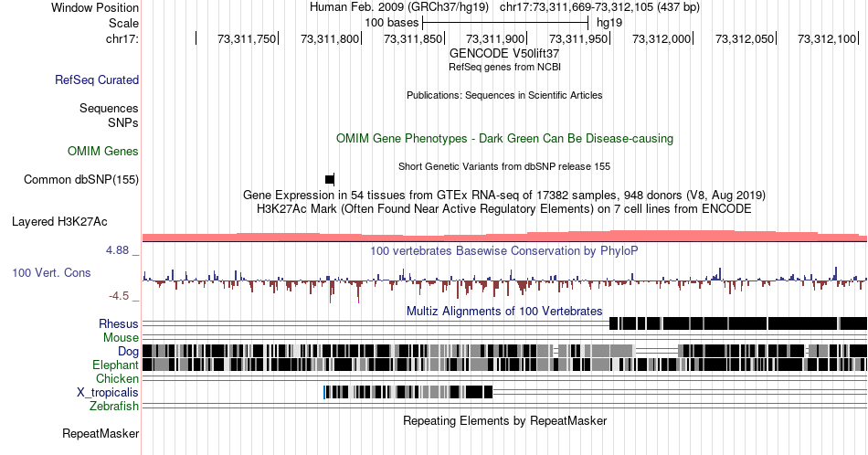Click 100 vertebrates Basewise Conservation by PhyloP title

504,250
